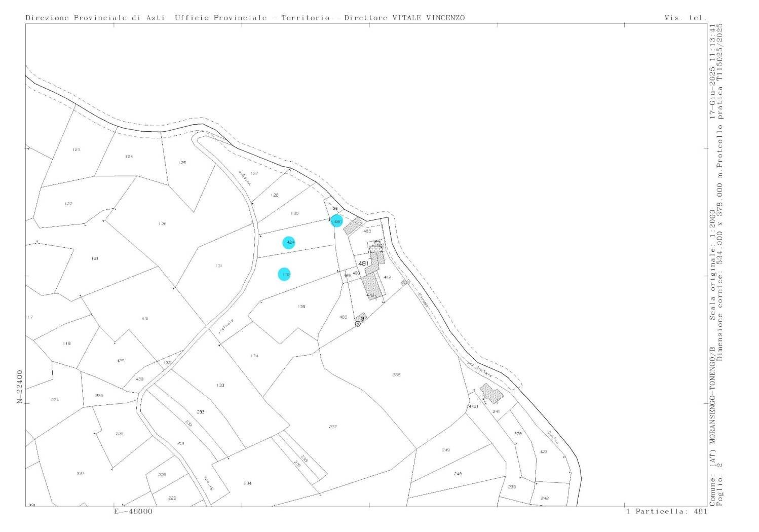The height and width of the screenshot is (532, 759).
Task: Select the cyan circle on parcel 132
Action: (x=285, y=274)
